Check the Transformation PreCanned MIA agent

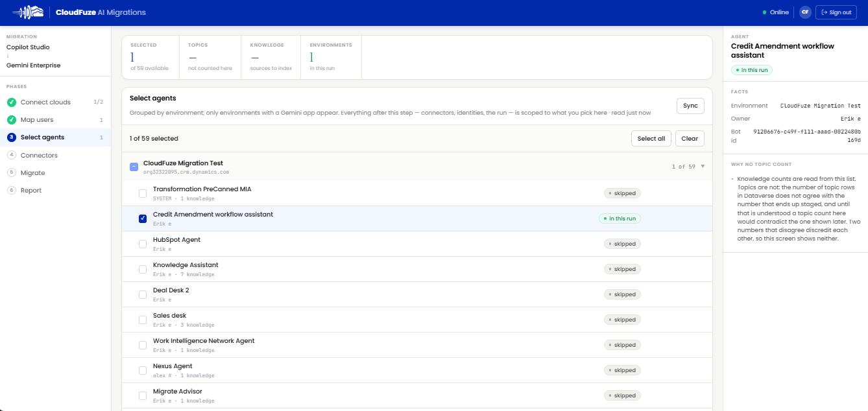143,193
